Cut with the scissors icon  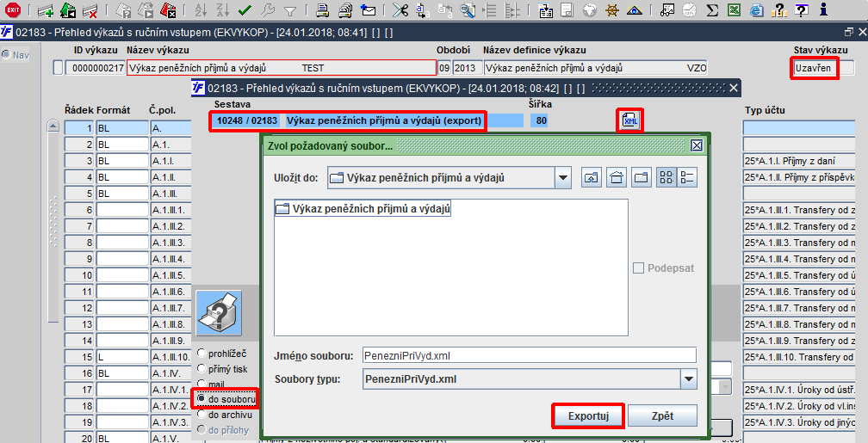400,10
